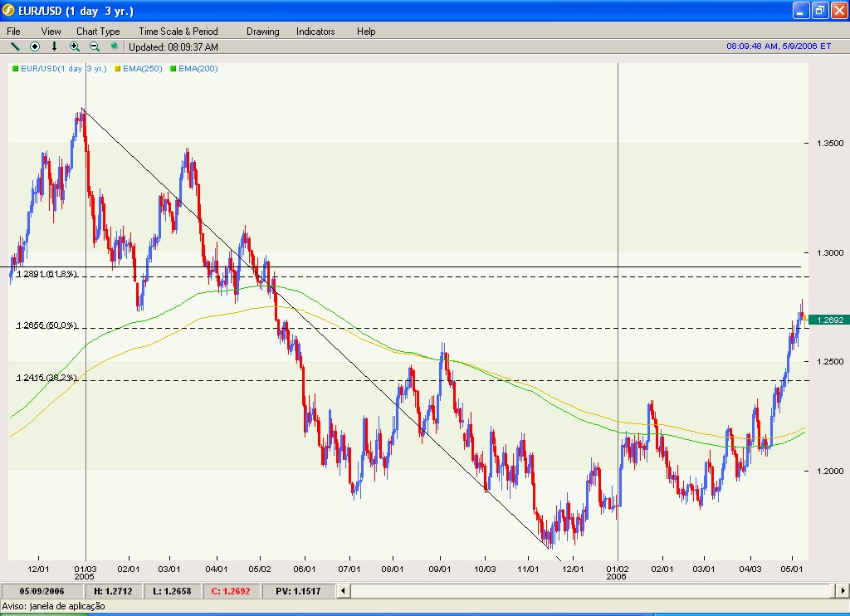The height and width of the screenshot is (616, 850).
Task: Expand the Indicators menu
Action: (315, 31)
